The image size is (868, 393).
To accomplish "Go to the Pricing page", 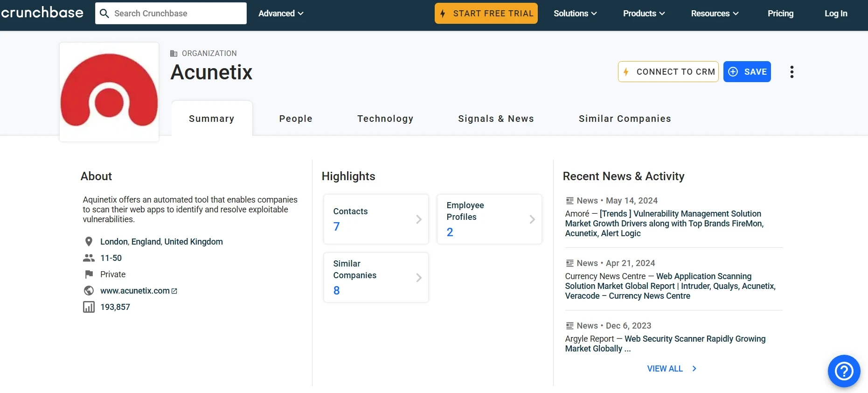I will click(x=780, y=14).
